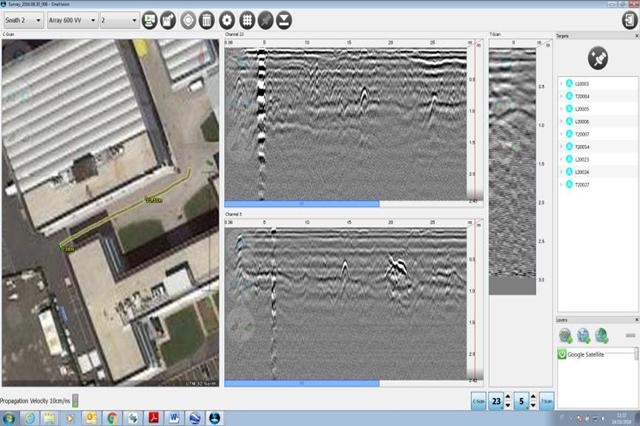Click the C-Scan button at bottom
The height and width of the screenshot is (426, 640).
[x=477, y=401]
